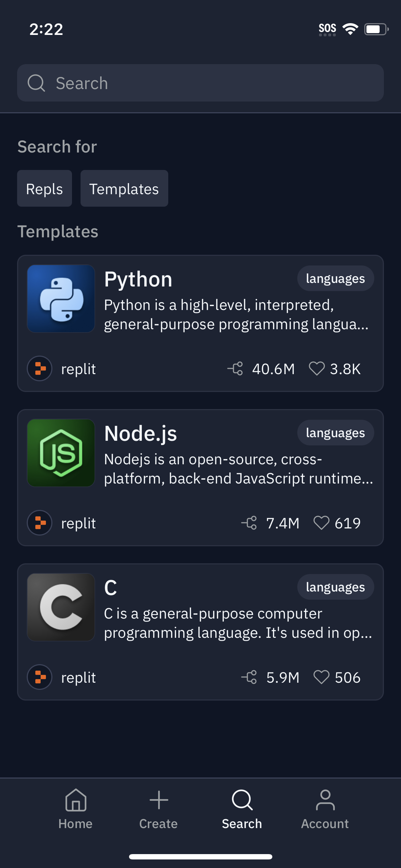Tap the Node.js hexagon logo
The height and width of the screenshot is (868, 401).
point(61,453)
